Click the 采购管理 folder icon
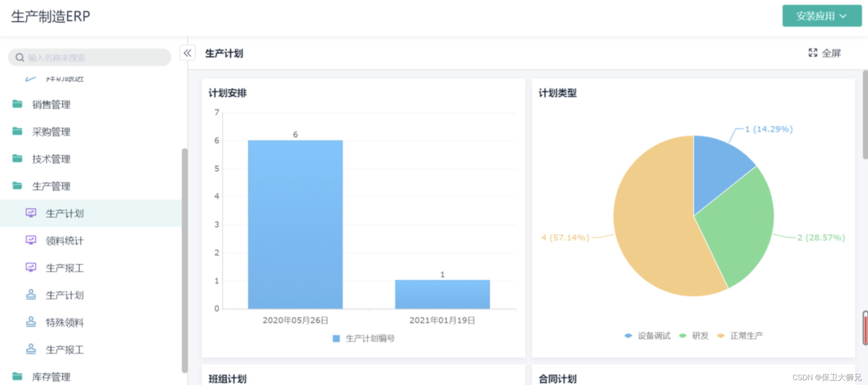This screenshot has width=868, height=385. pyautogui.click(x=17, y=131)
